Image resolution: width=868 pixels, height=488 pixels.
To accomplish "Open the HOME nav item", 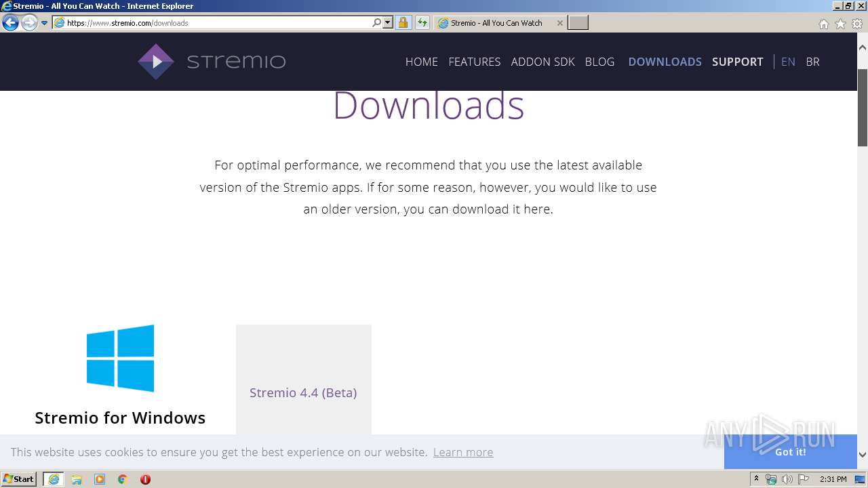I will [422, 62].
